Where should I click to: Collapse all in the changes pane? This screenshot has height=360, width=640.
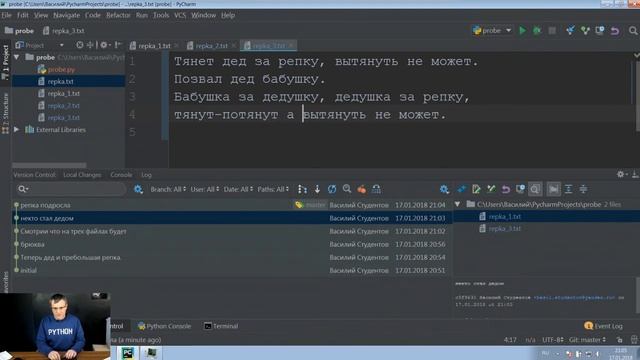coord(583,189)
